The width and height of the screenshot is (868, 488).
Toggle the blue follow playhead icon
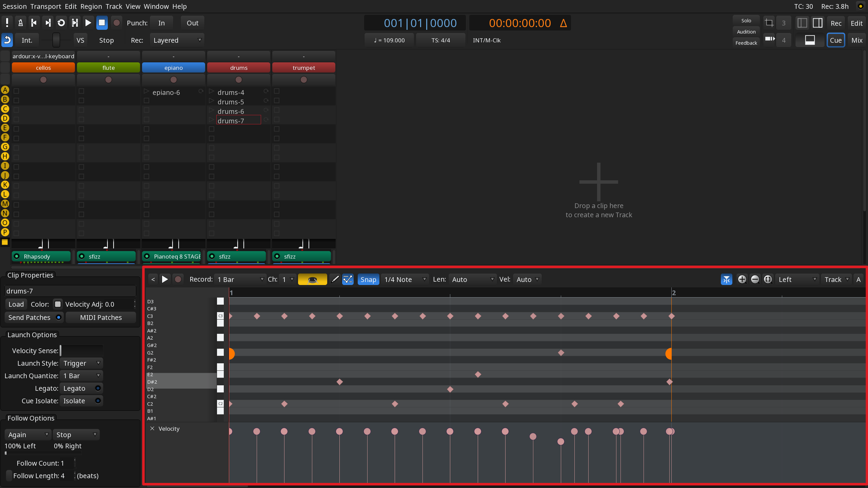pyautogui.click(x=726, y=279)
